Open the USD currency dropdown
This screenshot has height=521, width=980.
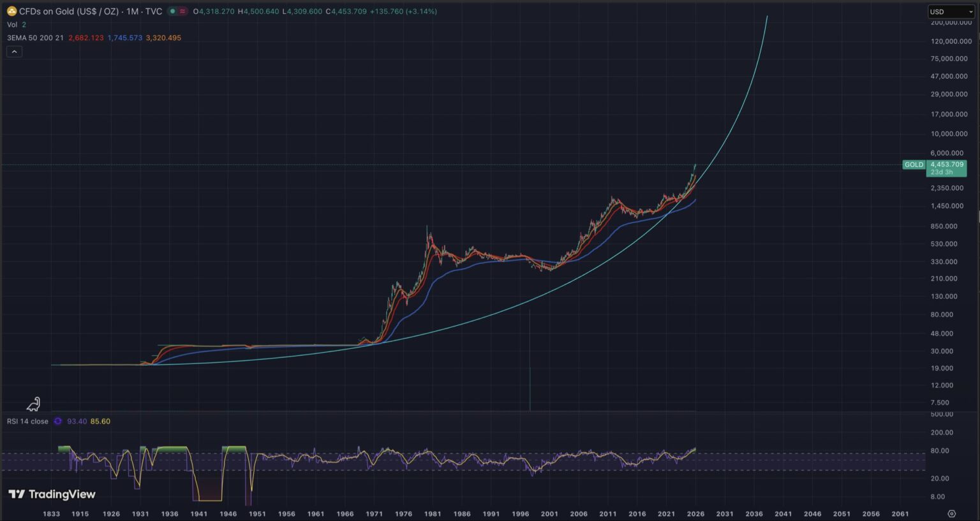(x=951, y=11)
